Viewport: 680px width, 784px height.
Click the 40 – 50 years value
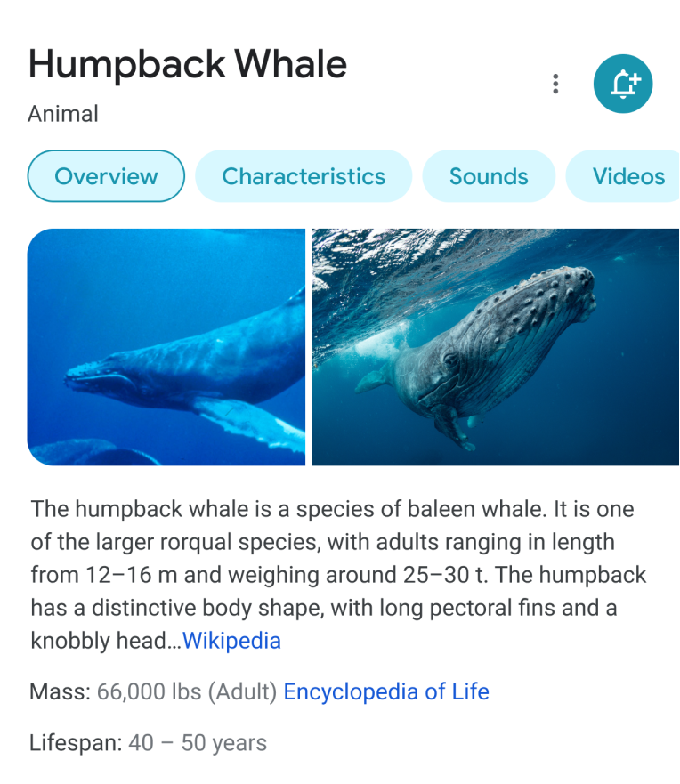pyautogui.click(x=198, y=742)
